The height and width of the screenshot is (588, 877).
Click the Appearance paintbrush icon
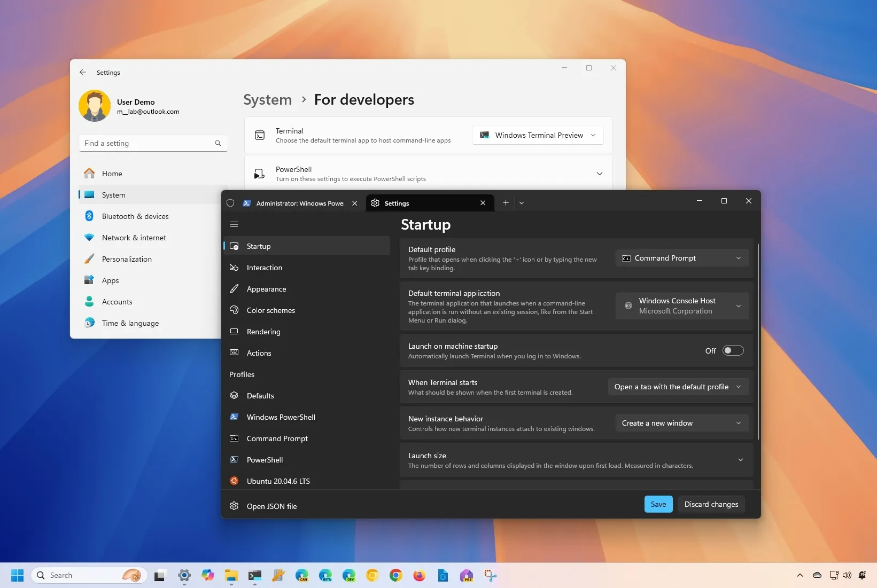coord(234,289)
